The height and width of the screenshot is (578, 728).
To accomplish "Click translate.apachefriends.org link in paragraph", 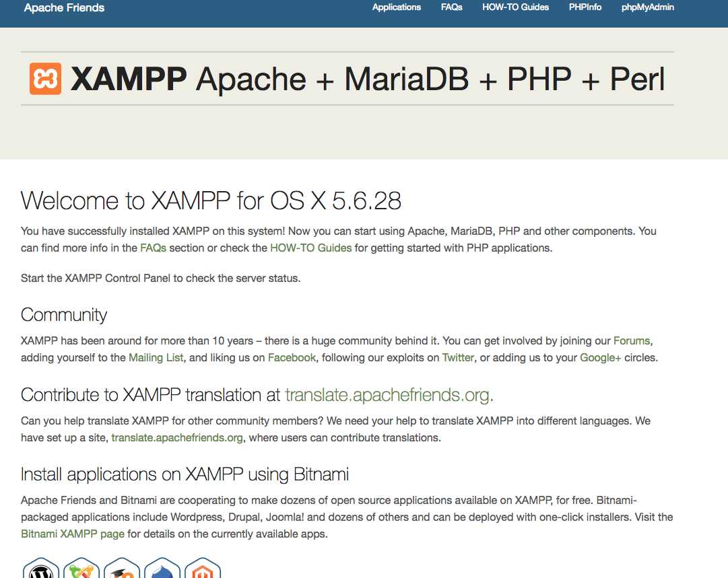I will click(x=177, y=437).
